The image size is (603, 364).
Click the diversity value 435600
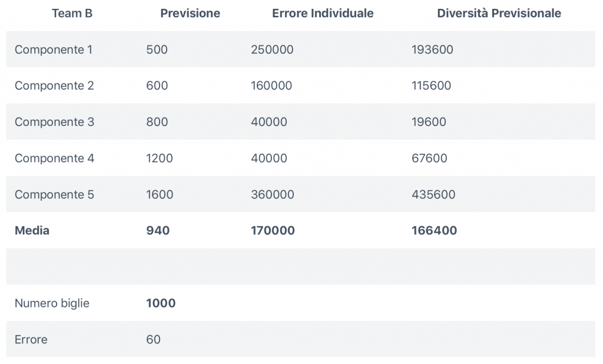click(x=433, y=195)
